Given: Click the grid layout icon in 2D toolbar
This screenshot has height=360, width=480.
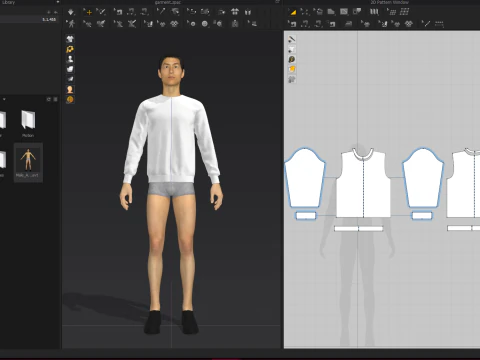Looking at the screenshot, I should tap(404, 12).
